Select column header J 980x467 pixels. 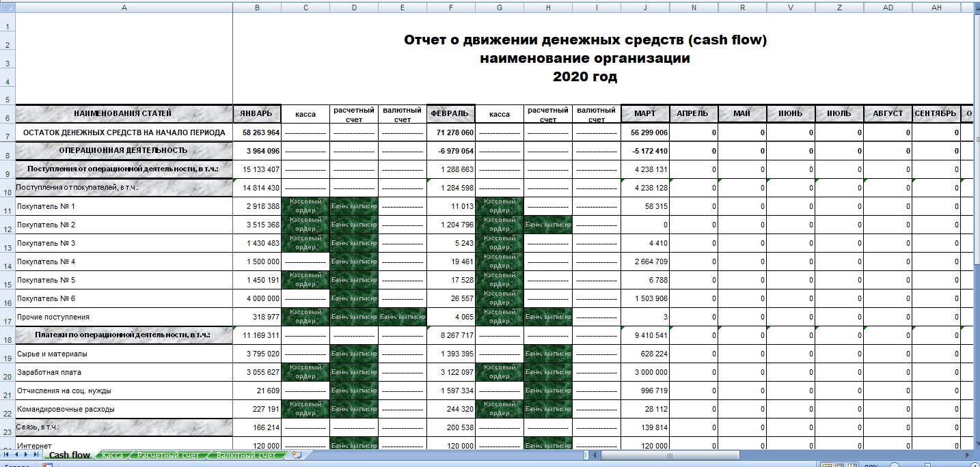click(x=645, y=8)
